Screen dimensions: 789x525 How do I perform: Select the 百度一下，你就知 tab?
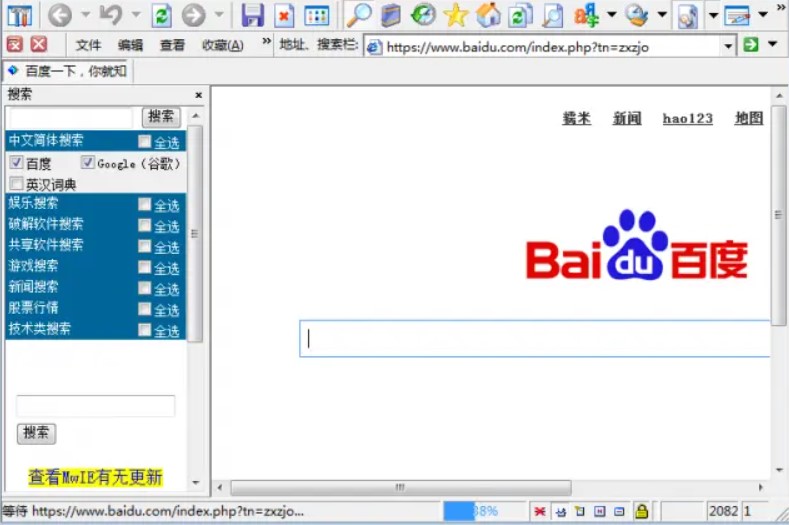pyautogui.click(x=67, y=71)
